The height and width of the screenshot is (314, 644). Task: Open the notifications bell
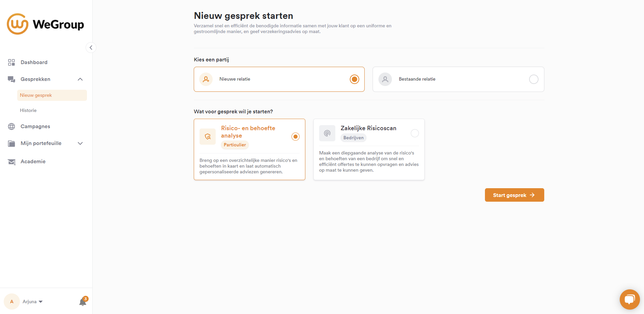(83, 302)
